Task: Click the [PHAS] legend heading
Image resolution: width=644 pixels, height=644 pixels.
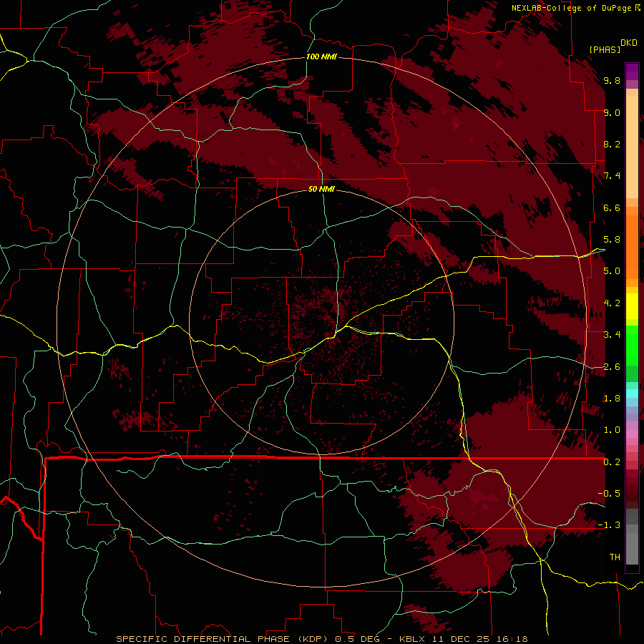Action: tap(605, 50)
